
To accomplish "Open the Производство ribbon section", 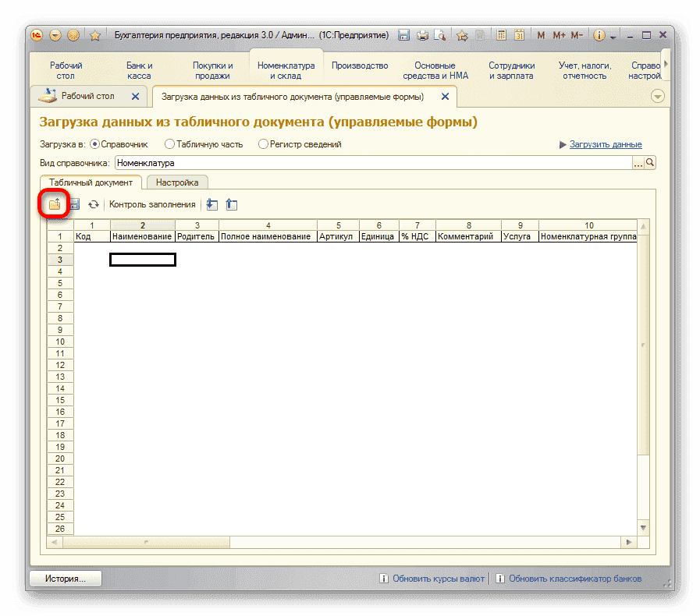I will [359, 66].
